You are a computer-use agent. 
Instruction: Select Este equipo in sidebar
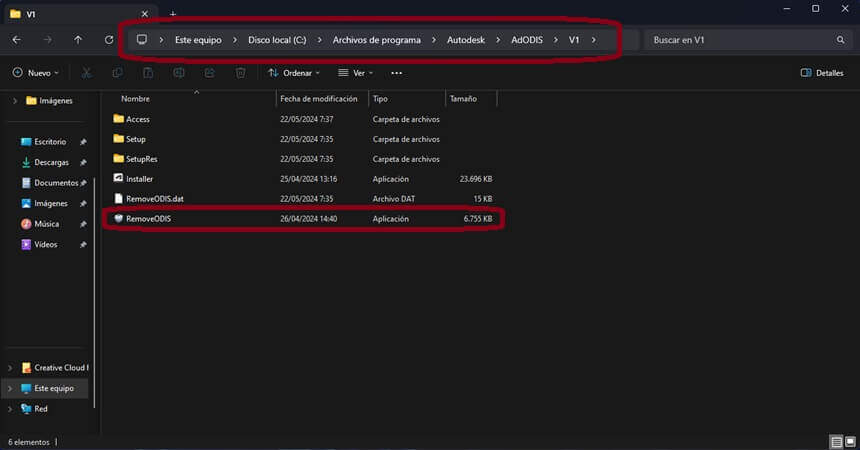47,388
